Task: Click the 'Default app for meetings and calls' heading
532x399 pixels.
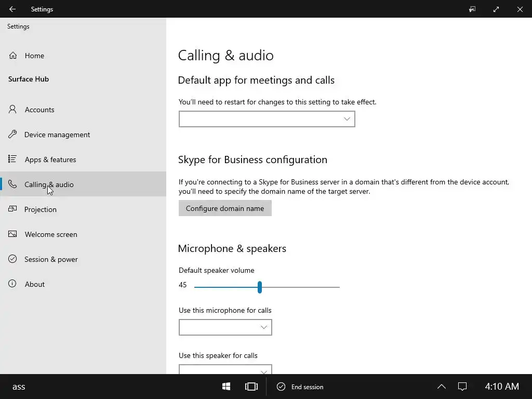Action: click(x=256, y=80)
